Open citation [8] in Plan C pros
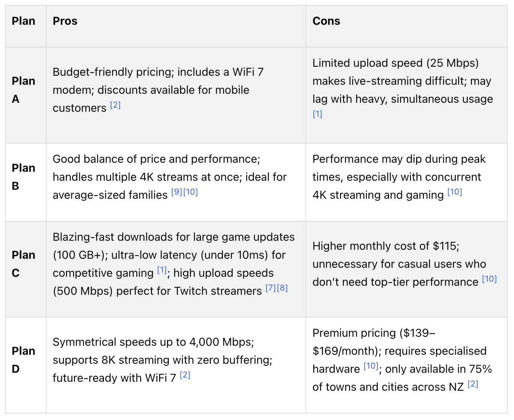Screen dimensions: 514x420 282,288
